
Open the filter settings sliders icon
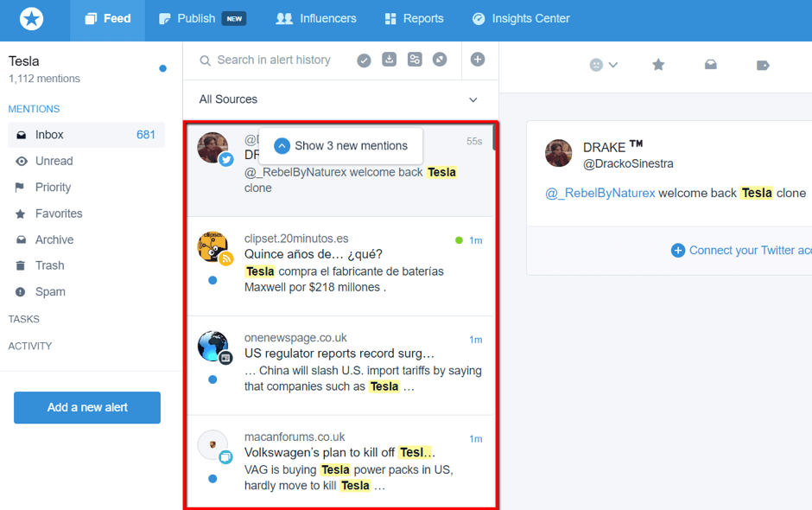415,60
